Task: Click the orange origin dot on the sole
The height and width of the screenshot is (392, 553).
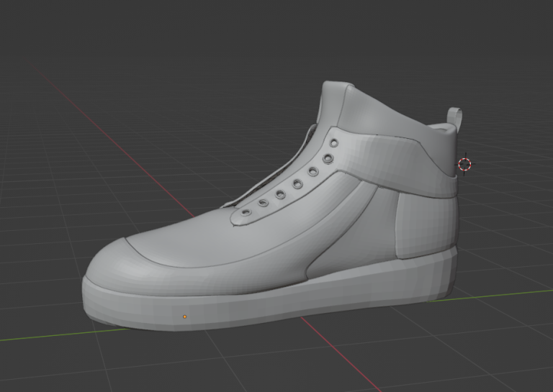Action: click(x=185, y=316)
